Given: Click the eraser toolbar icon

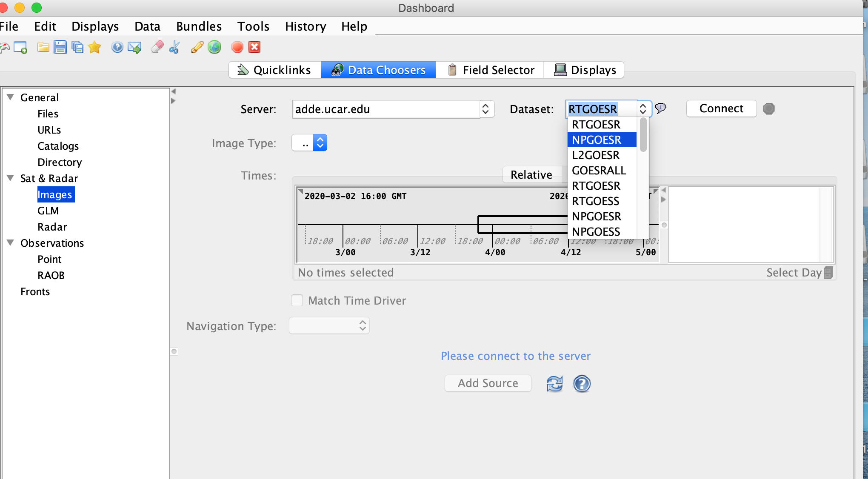Looking at the screenshot, I should (157, 47).
